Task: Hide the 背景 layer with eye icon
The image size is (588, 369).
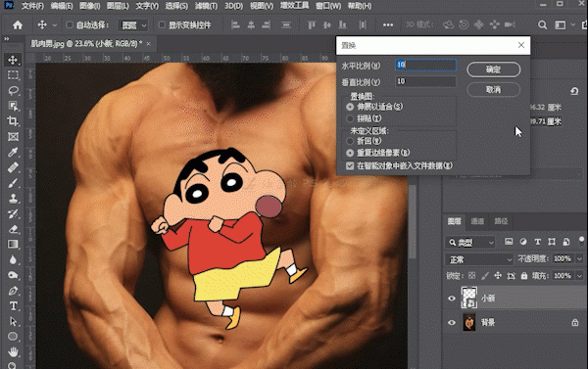Action: pyautogui.click(x=452, y=323)
